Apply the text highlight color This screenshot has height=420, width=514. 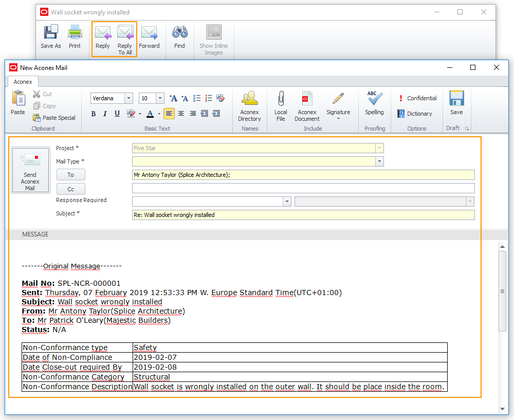131,114
